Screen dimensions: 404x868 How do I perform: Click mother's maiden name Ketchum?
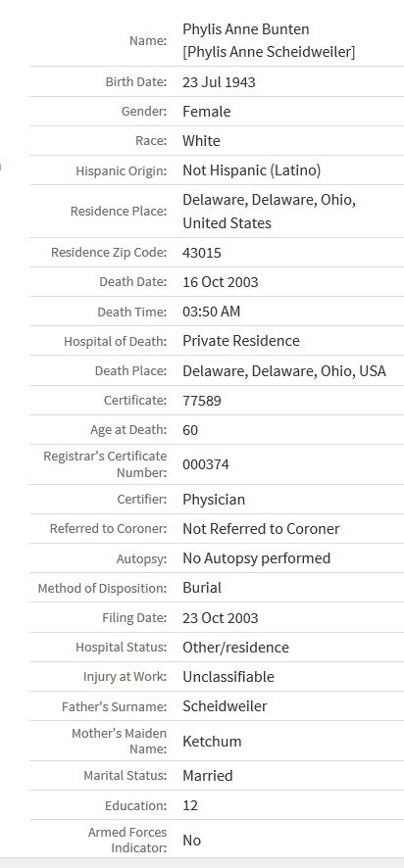212,742
